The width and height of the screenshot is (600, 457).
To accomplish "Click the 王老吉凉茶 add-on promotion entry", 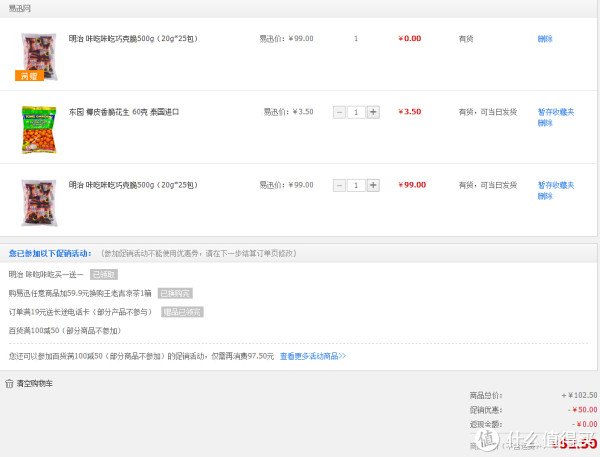I will [80, 293].
